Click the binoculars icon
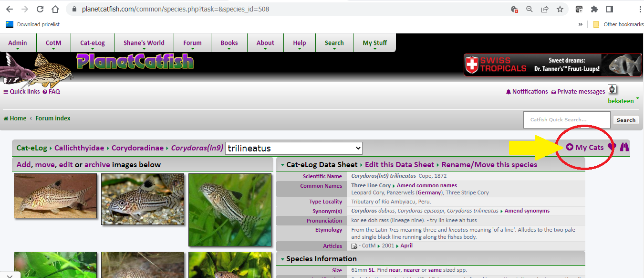Viewport: 644px width, 278px height. pyautogui.click(x=624, y=147)
